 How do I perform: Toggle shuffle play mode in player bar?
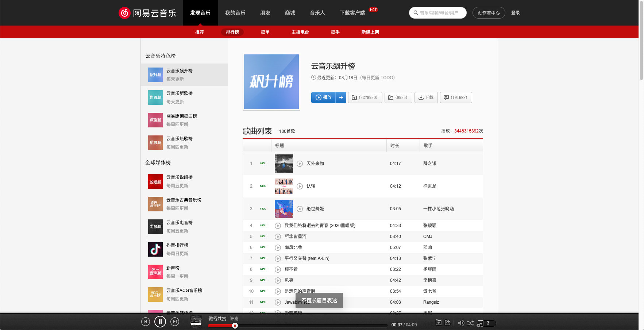pyautogui.click(x=471, y=323)
